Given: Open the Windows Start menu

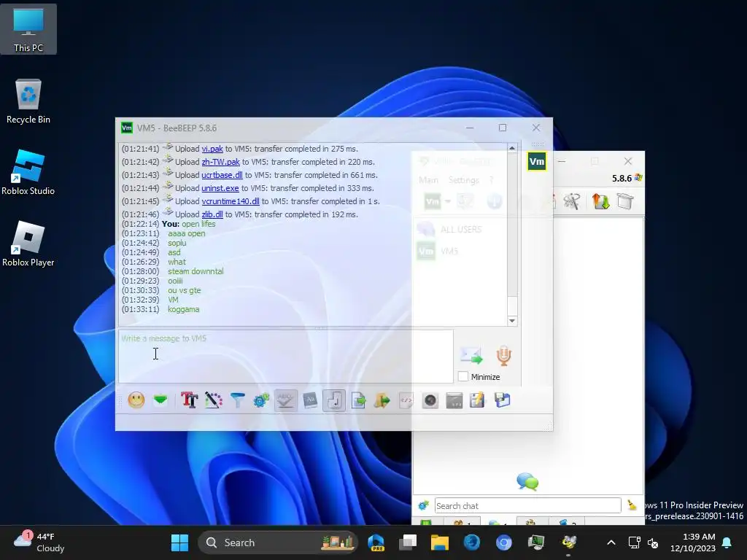Looking at the screenshot, I should (179, 542).
